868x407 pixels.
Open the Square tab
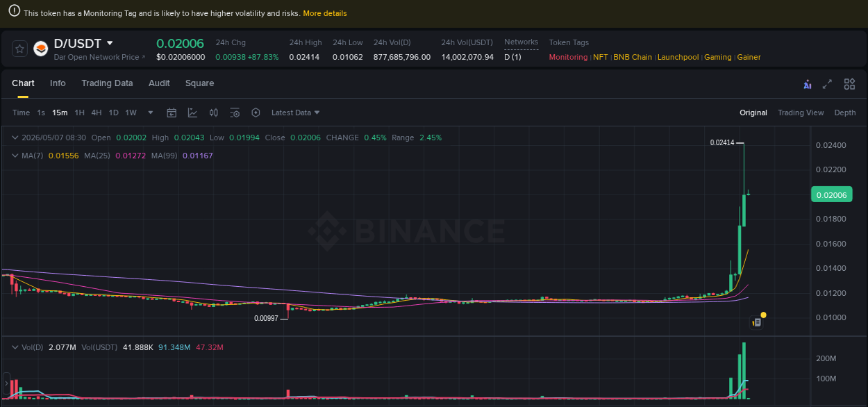199,83
